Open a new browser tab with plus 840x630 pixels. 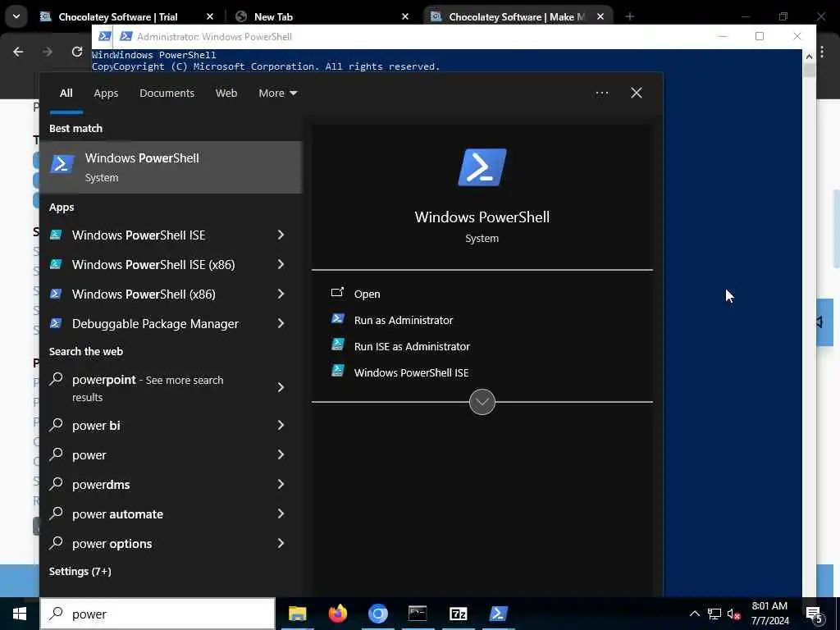click(629, 17)
